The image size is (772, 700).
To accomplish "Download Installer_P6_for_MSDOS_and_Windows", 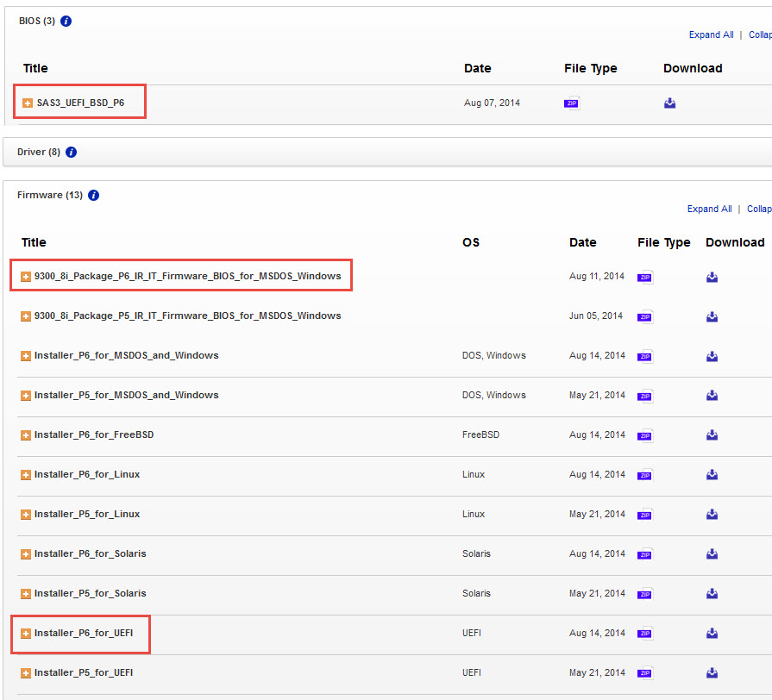I will click(x=712, y=356).
